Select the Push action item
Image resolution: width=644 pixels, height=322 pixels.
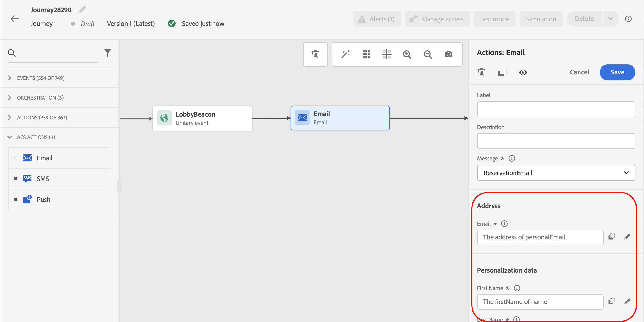43,199
